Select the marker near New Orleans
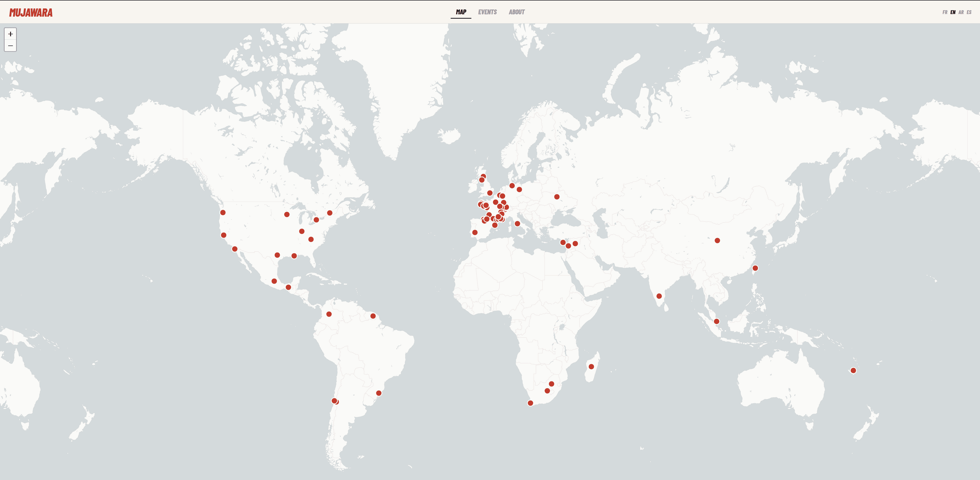980x480 pixels. coord(294,256)
